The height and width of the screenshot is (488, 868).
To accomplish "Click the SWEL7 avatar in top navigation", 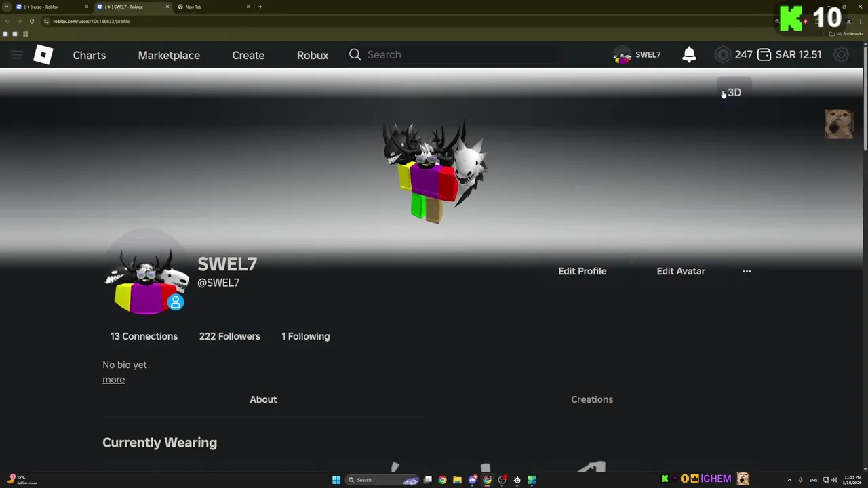I will pos(622,55).
